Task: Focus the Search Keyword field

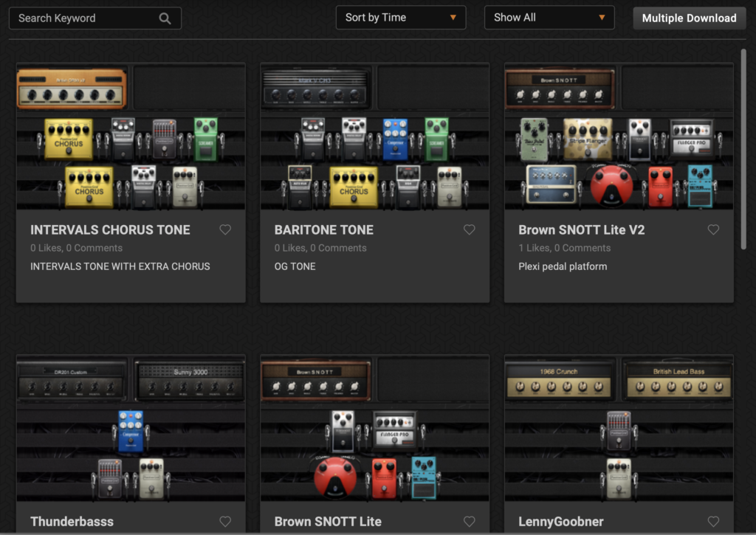Action: [x=95, y=18]
